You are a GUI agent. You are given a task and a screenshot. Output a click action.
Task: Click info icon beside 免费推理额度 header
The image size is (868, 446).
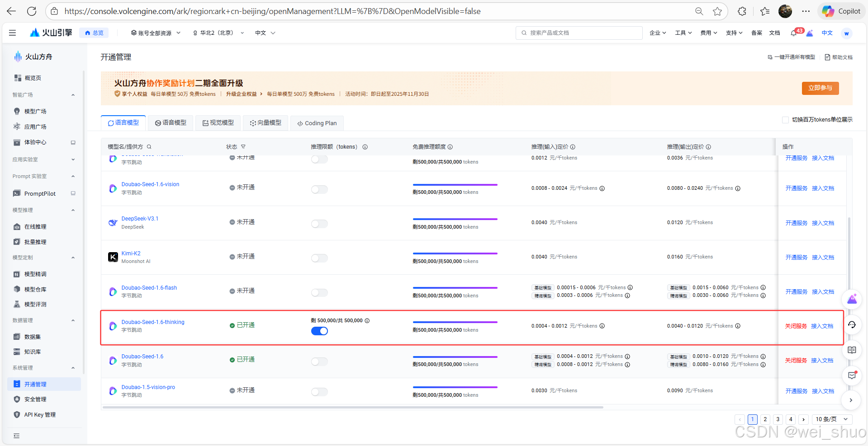click(x=450, y=146)
